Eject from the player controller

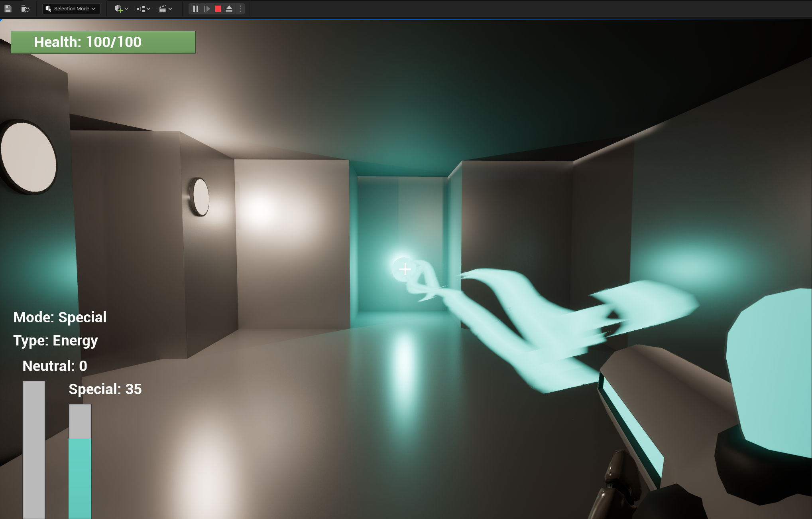click(x=229, y=8)
